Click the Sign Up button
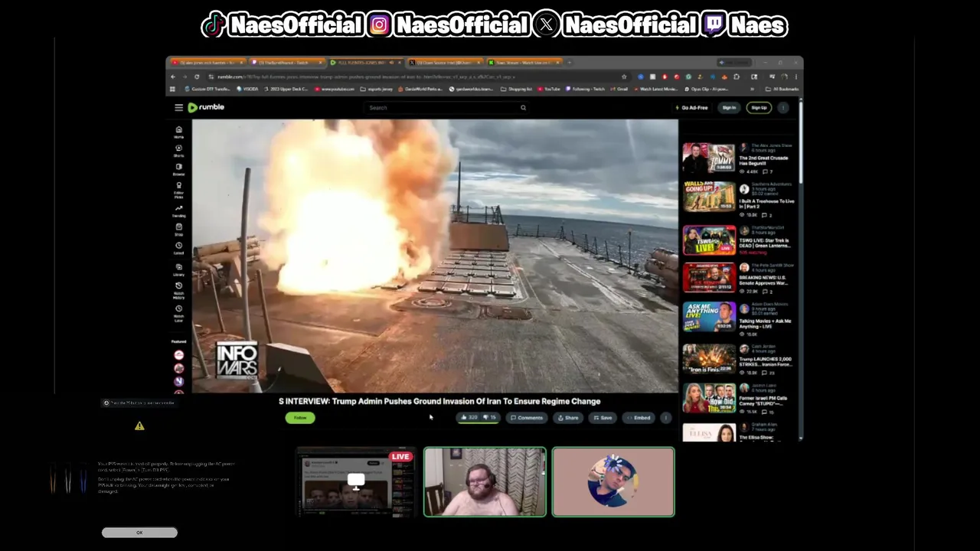 (x=759, y=108)
